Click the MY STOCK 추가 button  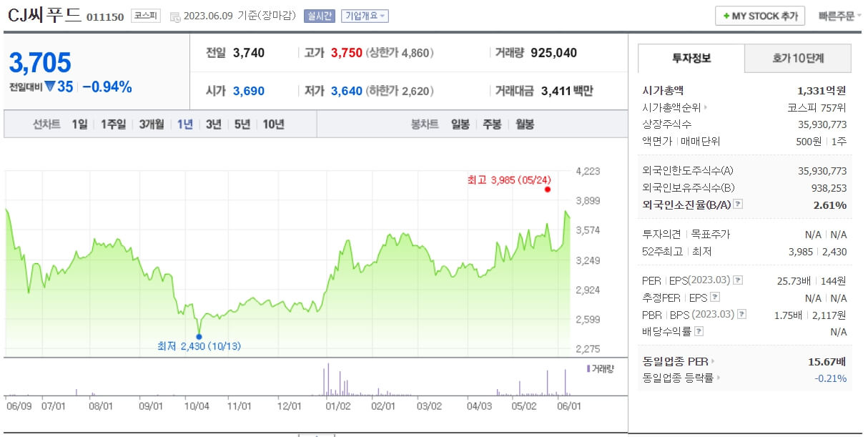click(760, 16)
